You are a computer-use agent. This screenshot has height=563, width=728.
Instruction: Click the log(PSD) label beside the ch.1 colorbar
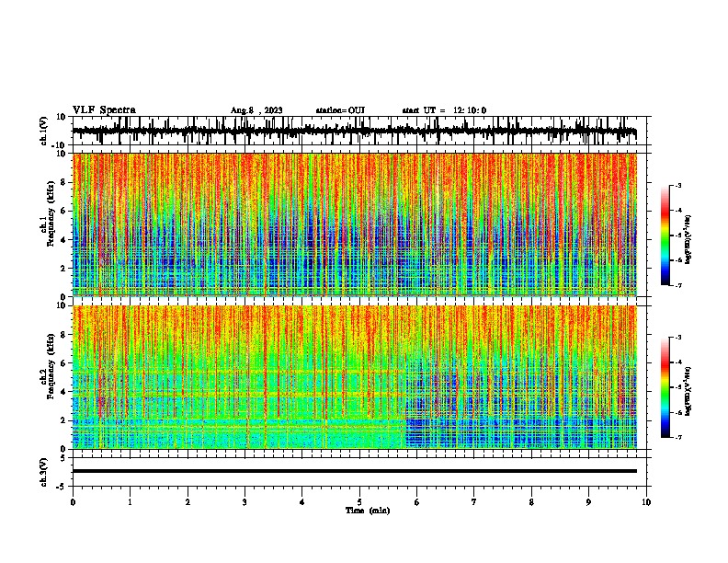(688, 240)
